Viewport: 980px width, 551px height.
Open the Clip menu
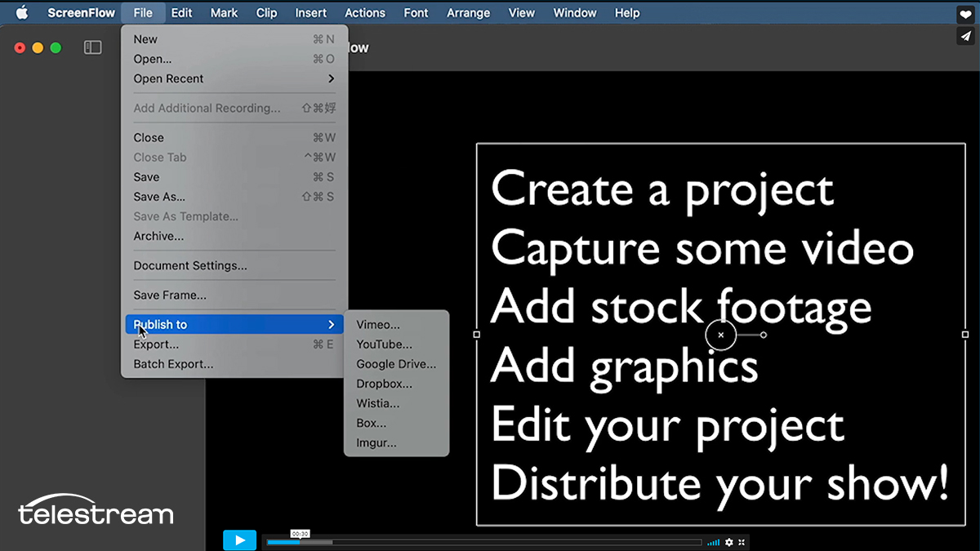click(x=266, y=13)
